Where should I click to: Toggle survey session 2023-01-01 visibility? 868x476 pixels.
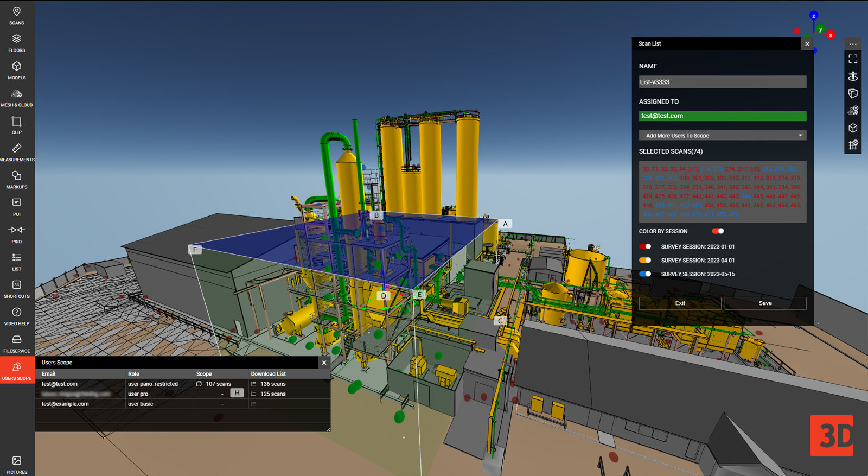pyautogui.click(x=645, y=246)
